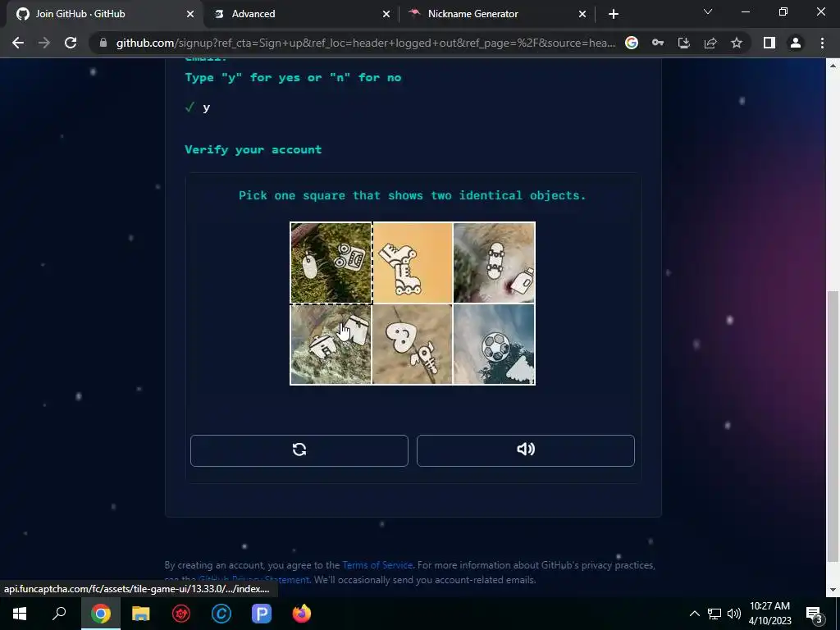Close the Advanced tab
Screen dimensions: 840x630
(386, 14)
